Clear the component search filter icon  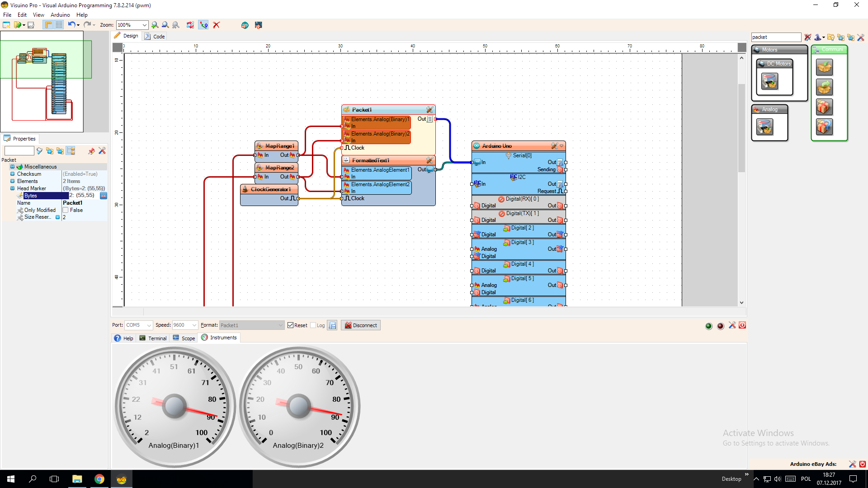808,37
